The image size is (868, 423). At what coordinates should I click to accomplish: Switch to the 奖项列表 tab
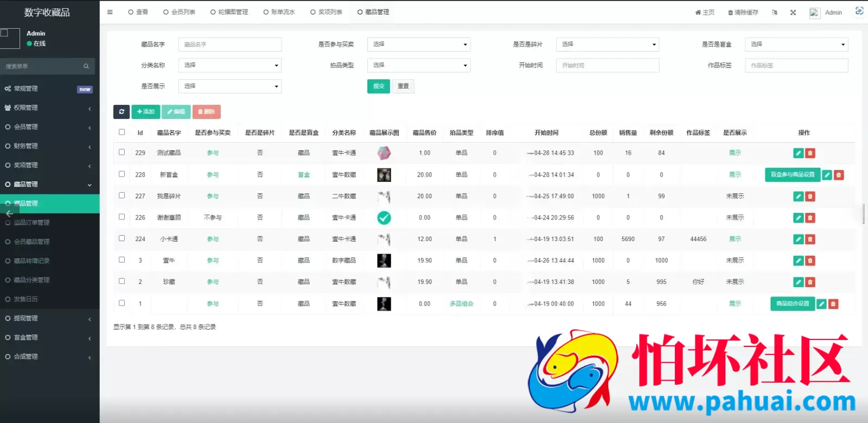pos(326,12)
